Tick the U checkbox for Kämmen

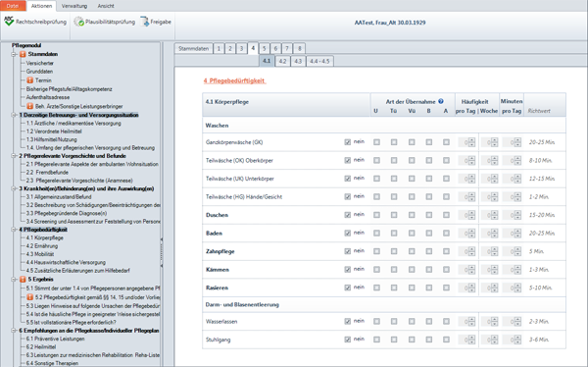[x=376, y=269]
